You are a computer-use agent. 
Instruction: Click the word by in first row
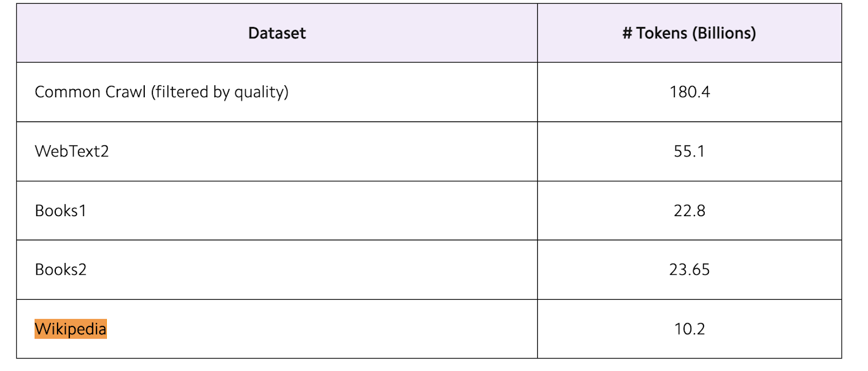(221, 92)
